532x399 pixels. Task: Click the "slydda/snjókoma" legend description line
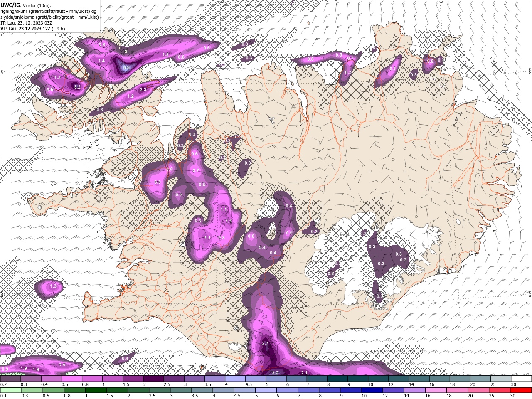[x=49, y=17]
